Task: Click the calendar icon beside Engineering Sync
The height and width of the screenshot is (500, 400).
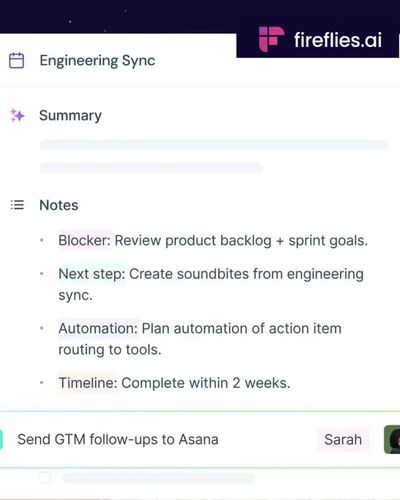Action: [16, 61]
